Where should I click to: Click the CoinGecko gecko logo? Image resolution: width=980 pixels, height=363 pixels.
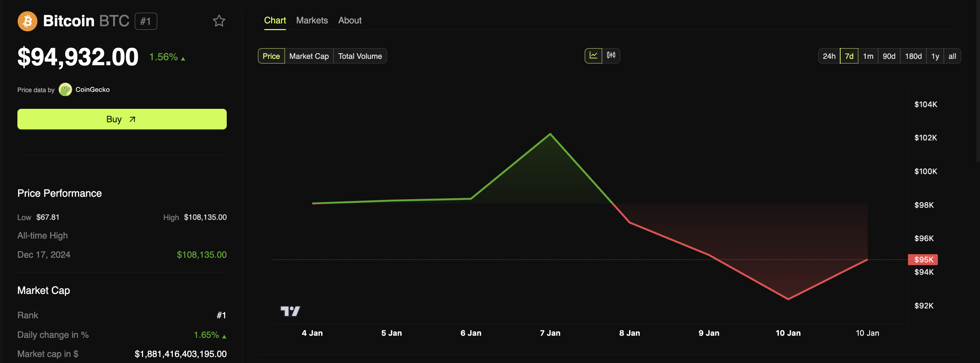(65, 90)
